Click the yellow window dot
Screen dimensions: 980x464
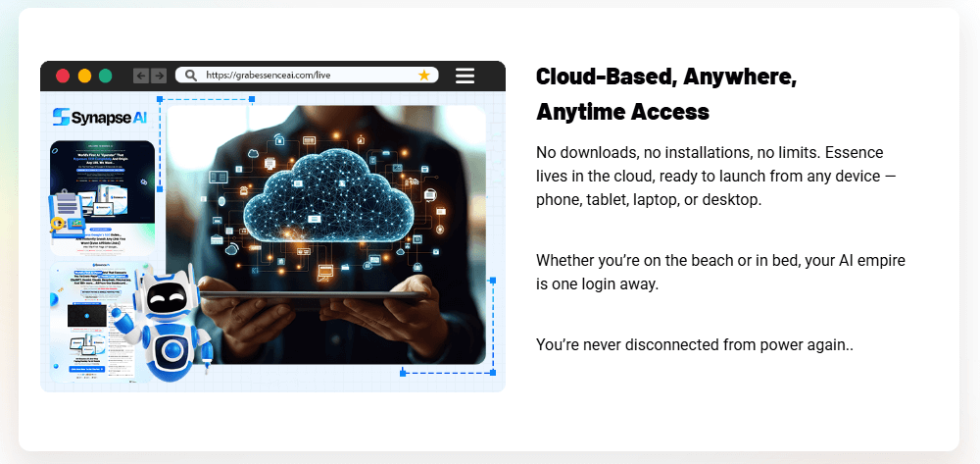[84, 76]
